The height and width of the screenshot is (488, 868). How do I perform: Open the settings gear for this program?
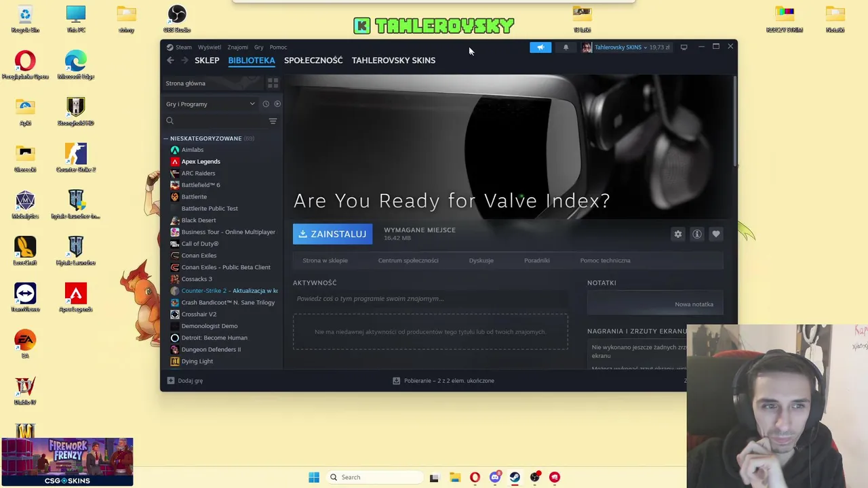(x=677, y=234)
